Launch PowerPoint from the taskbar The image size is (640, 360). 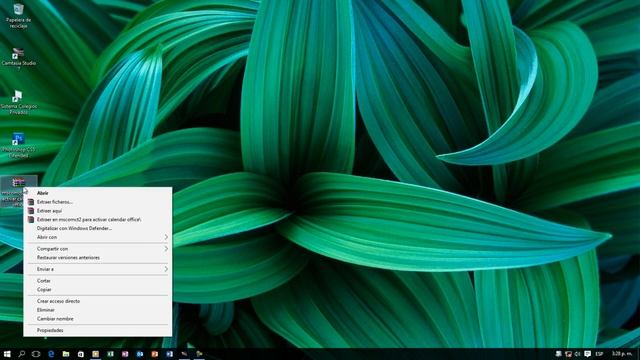pos(154,354)
